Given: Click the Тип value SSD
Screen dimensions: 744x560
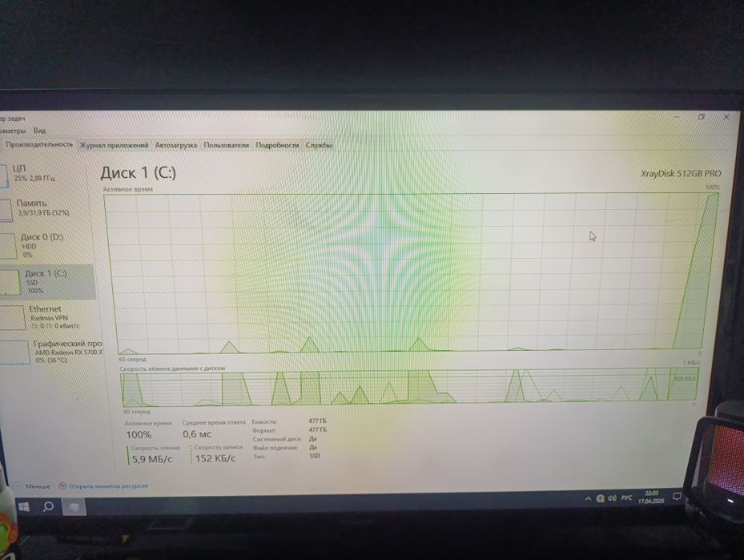Looking at the screenshot, I should pyautogui.click(x=315, y=456).
